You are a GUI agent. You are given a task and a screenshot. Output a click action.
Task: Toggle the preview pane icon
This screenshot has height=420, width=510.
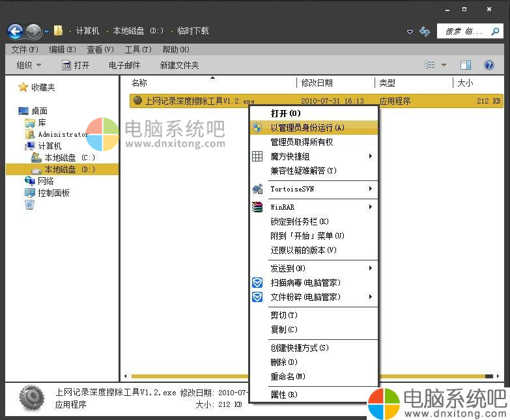coord(466,65)
